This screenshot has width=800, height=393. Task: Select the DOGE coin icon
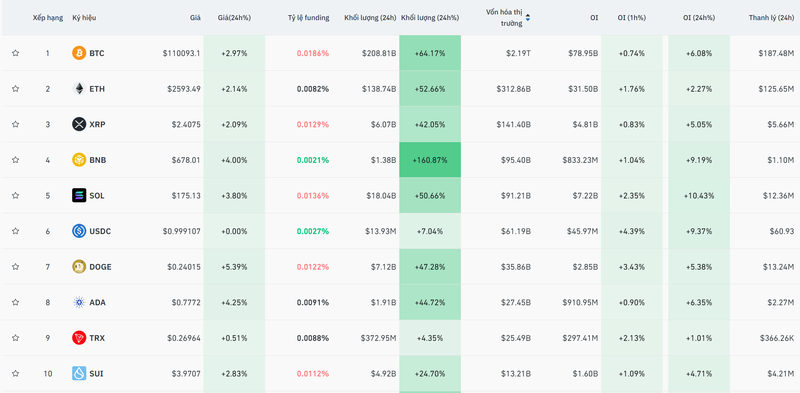click(79, 266)
